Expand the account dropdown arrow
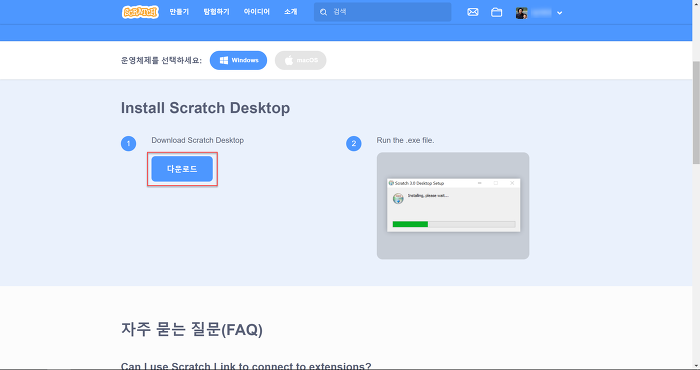The image size is (700, 370). pos(559,13)
